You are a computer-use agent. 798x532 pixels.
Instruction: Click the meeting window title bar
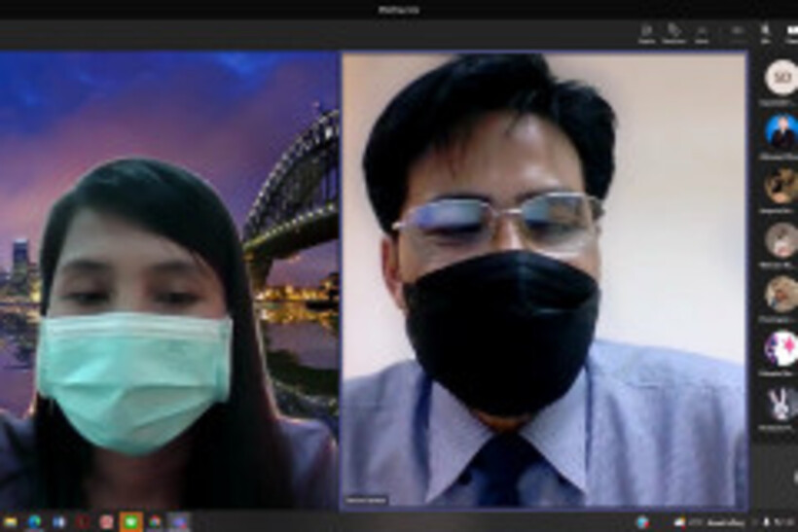pyautogui.click(x=399, y=9)
